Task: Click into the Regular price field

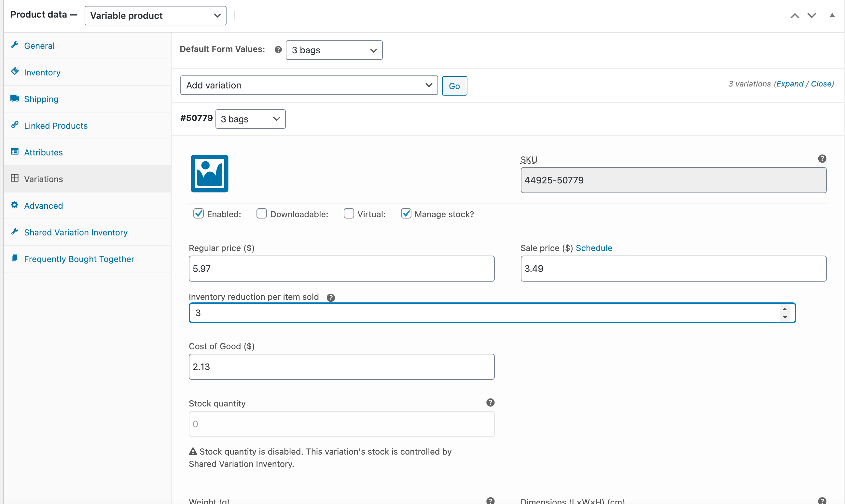Action: (341, 269)
